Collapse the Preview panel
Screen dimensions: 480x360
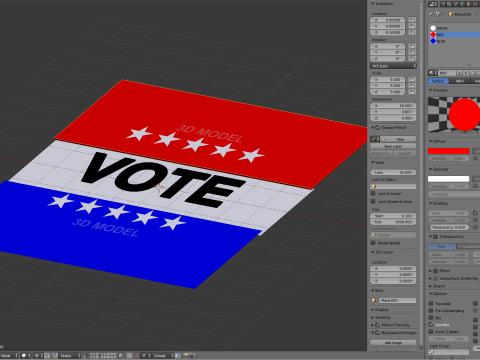click(430, 90)
